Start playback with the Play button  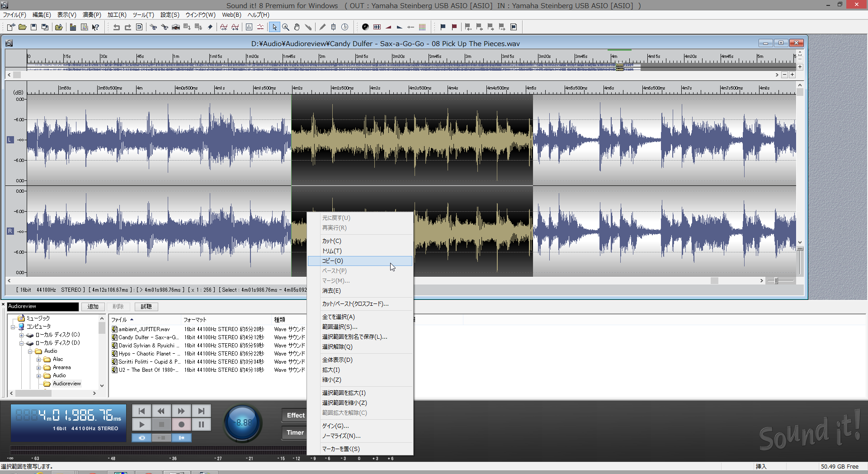(142, 424)
